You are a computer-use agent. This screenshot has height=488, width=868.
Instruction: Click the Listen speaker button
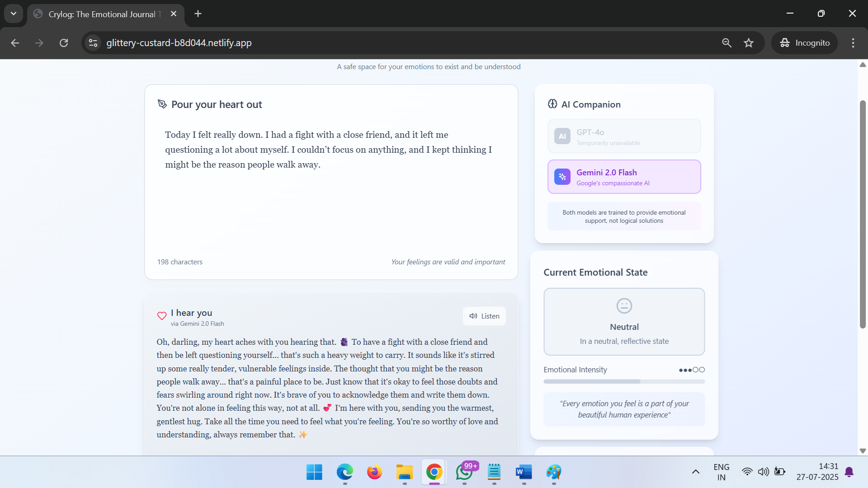pyautogui.click(x=484, y=316)
